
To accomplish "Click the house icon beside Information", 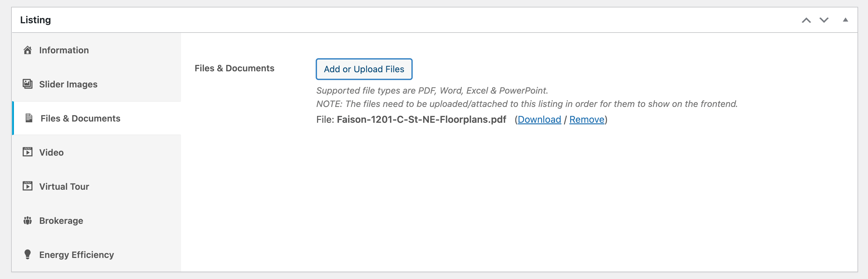I will pos(28,50).
